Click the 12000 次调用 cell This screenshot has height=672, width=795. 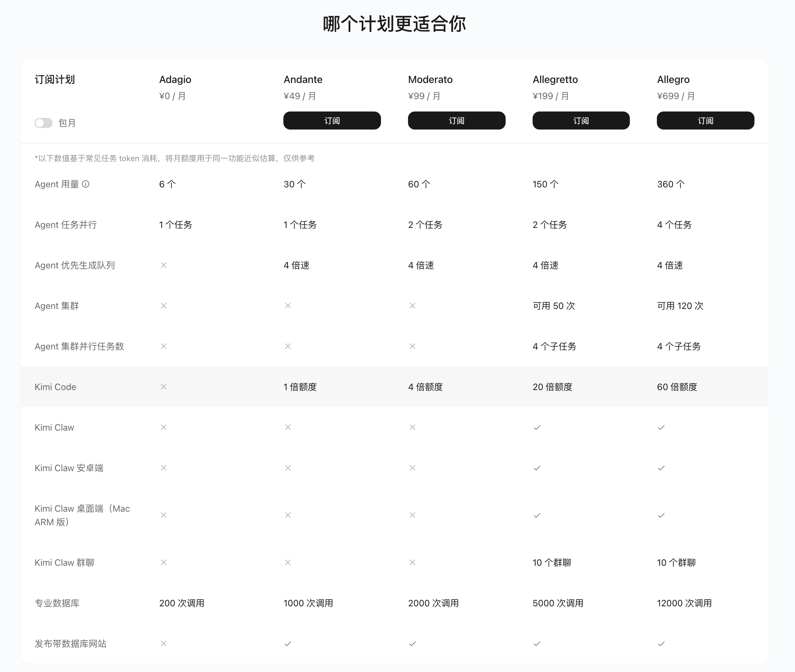[684, 603]
